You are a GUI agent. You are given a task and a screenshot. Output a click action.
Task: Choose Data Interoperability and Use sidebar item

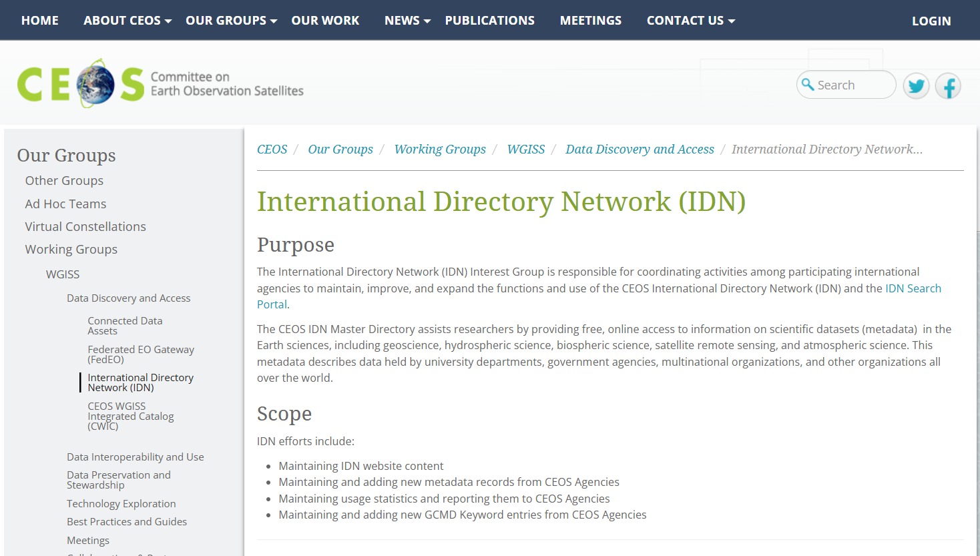click(135, 457)
